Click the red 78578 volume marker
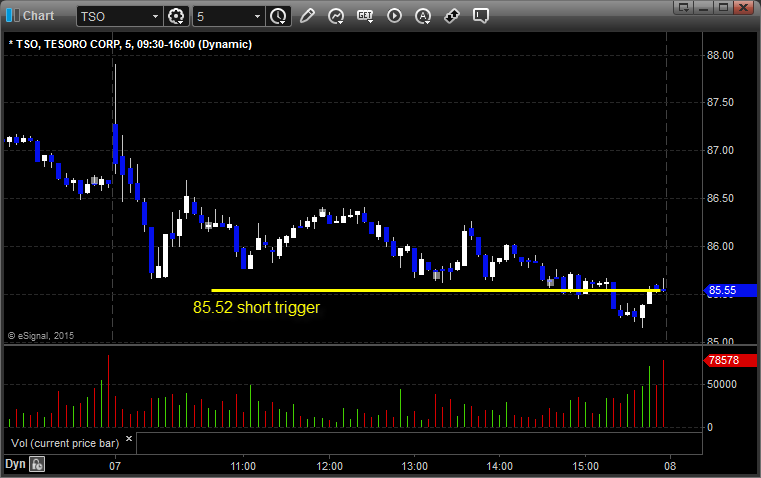This screenshot has width=761, height=478. (x=730, y=360)
